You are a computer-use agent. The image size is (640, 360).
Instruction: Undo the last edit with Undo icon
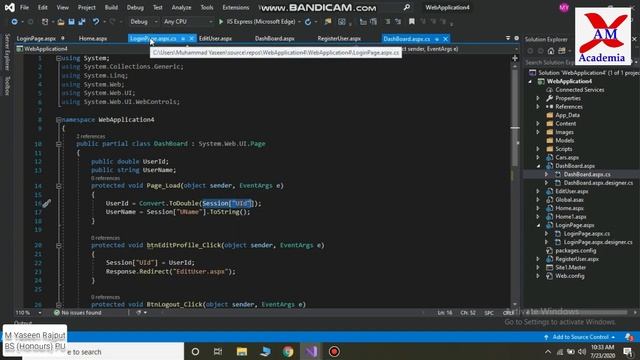96,22
